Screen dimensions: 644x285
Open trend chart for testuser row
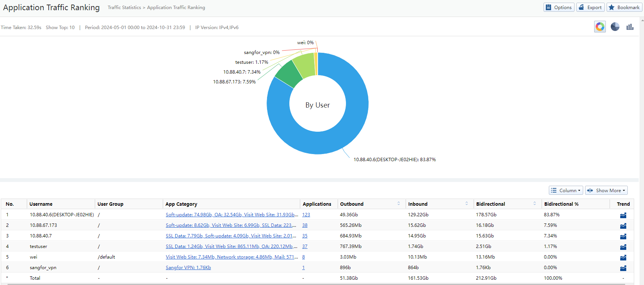(x=623, y=247)
